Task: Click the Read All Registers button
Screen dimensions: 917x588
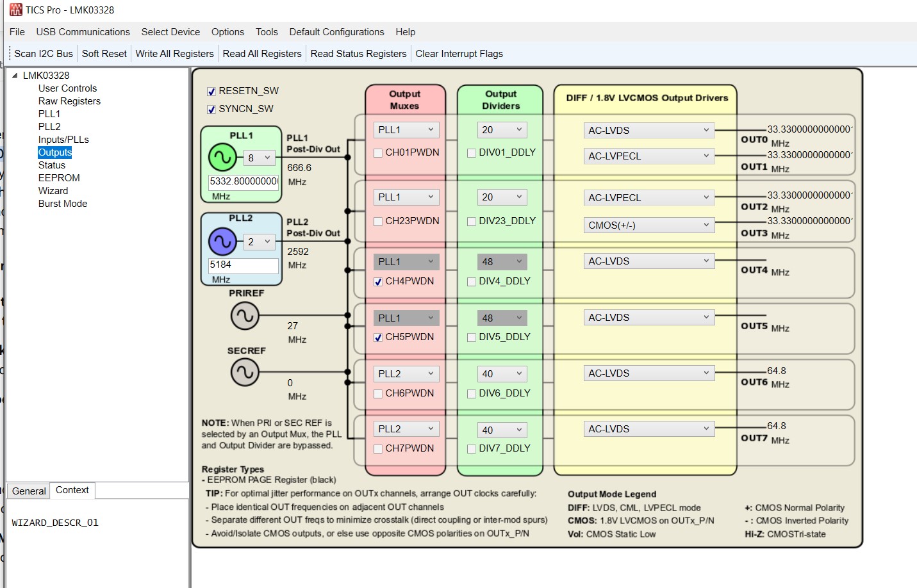Action: [262, 53]
